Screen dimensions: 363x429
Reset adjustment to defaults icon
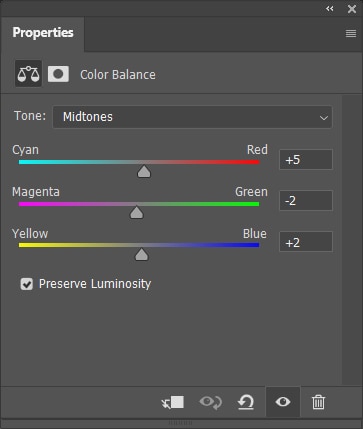[246, 402]
